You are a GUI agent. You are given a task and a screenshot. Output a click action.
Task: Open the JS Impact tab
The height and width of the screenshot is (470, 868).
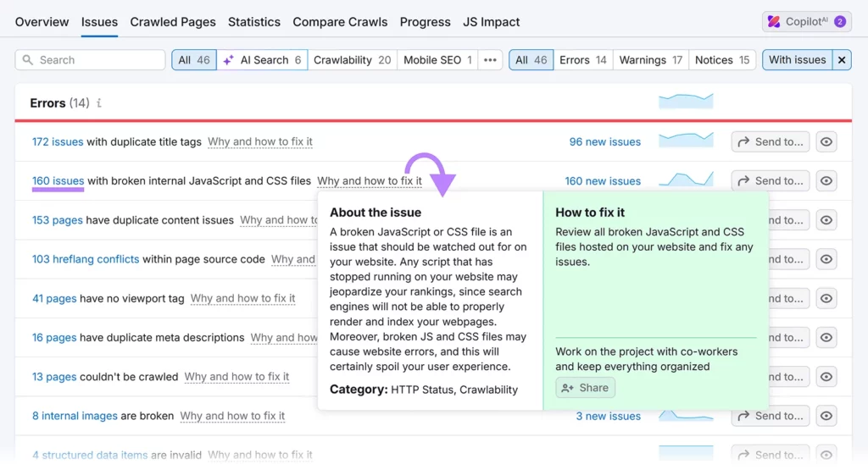(x=492, y=22)
